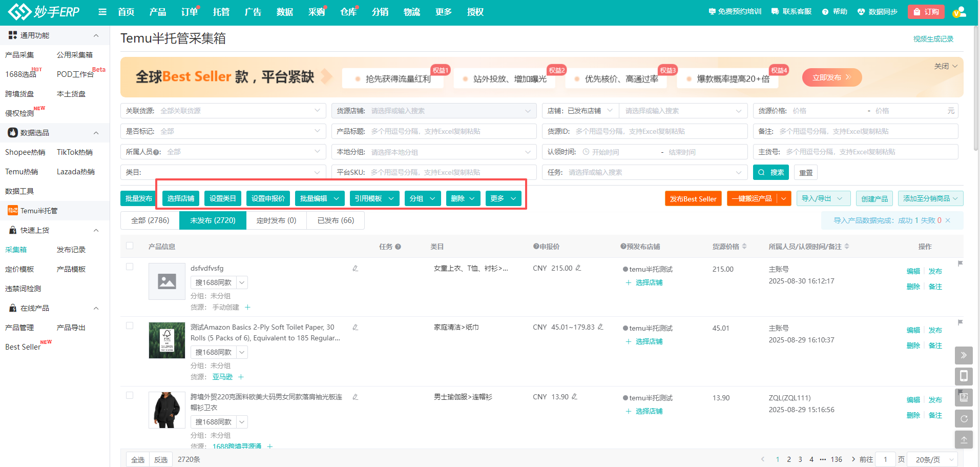
Task: Switch to the 已发布 (66) tab
Action: (336, 220)
